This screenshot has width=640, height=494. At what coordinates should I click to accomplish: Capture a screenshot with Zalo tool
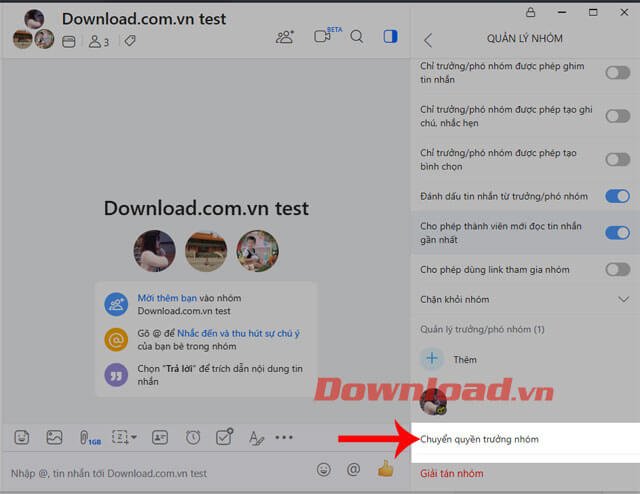coord(120,437)
